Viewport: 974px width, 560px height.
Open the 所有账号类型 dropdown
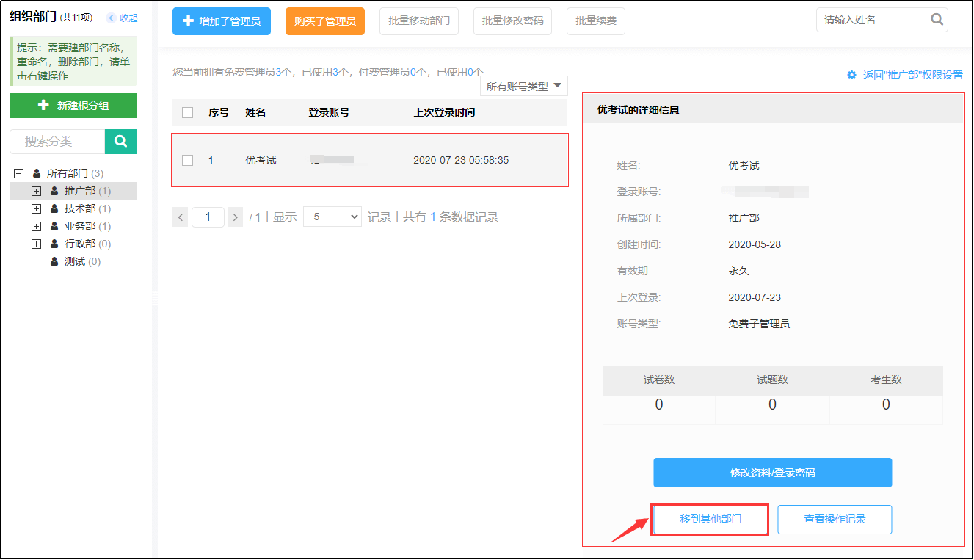tap(524, 86)
